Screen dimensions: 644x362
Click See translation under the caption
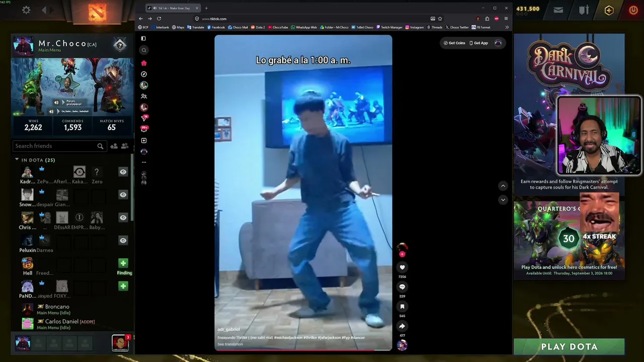click(x=230, y=344)
